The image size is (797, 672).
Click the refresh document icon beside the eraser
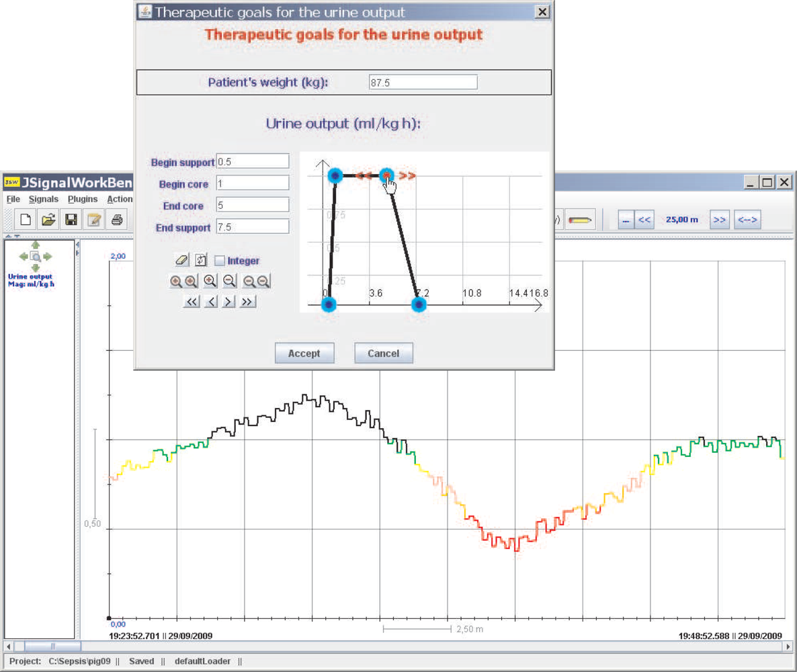(x=201, y=261)
